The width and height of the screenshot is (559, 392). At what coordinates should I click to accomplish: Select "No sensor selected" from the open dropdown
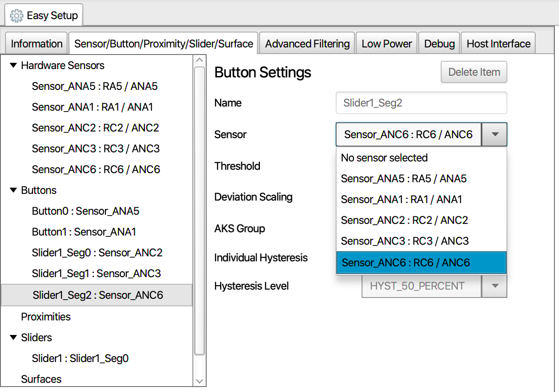click(x=384, y=158)
